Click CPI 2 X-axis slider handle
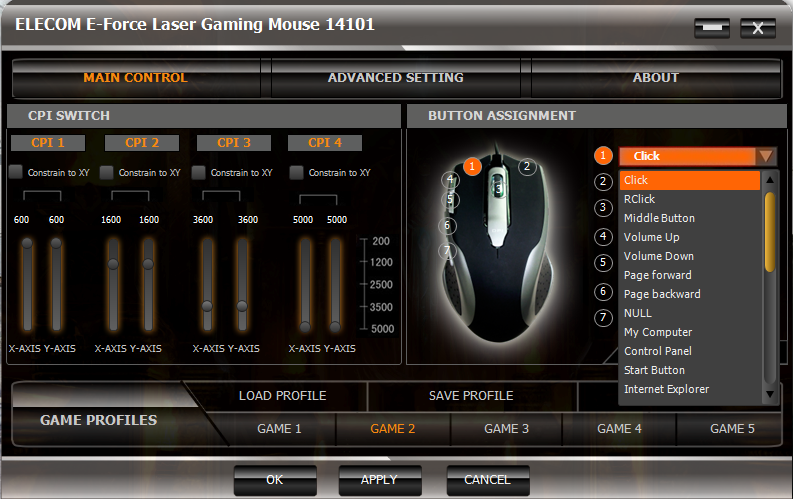Viewport: 793px width, 499px height. pos(113,264)
